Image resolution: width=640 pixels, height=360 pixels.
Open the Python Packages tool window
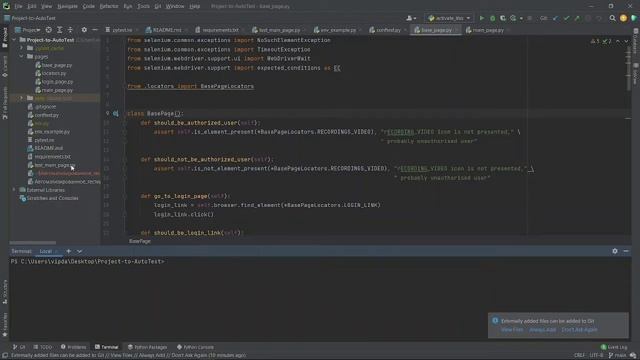tap(147, 347)
